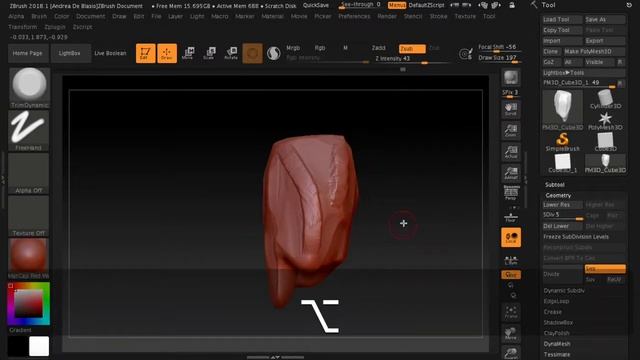The height and width of the screenshot is (360, 640).
Task: Click QuickSave in title bar
Action: (316, 5)
